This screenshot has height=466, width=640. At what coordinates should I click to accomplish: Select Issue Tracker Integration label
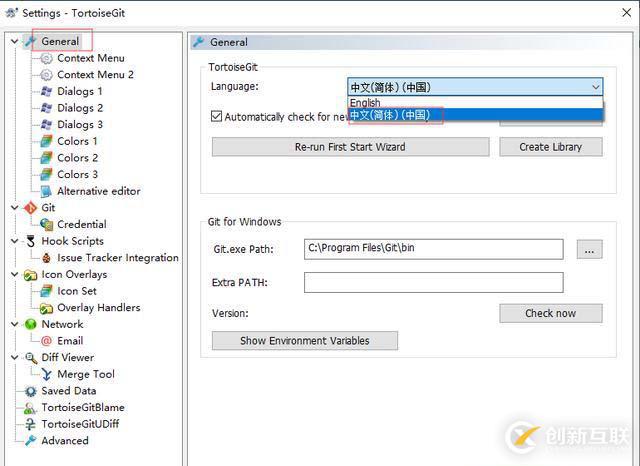pyautogui.click(x=118, y=258)
